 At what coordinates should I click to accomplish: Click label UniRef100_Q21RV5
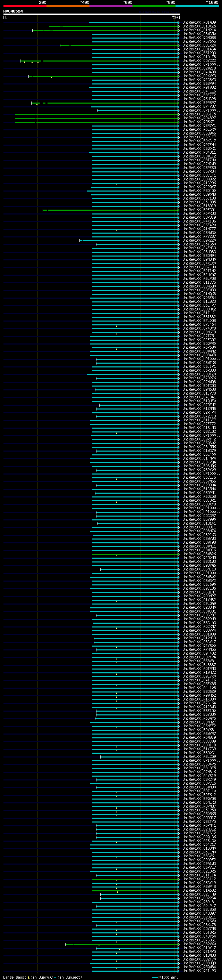pyautogui.click(x=199, y=952)
